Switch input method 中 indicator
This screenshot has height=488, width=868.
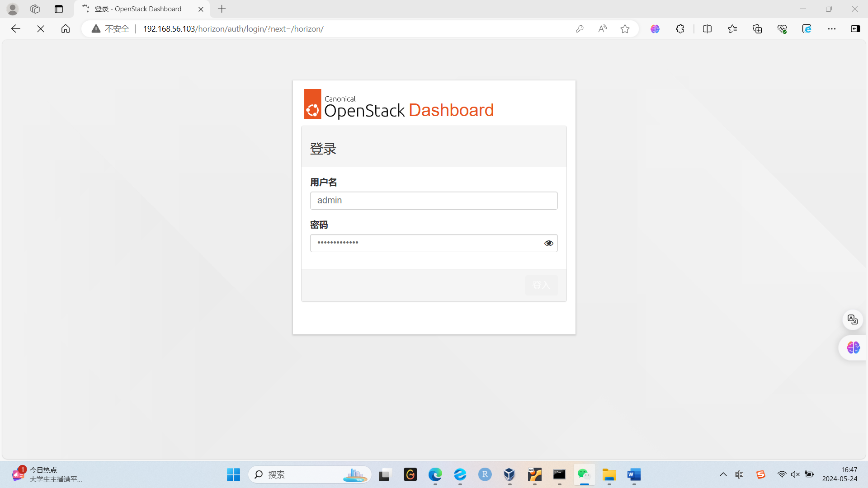click(739, 474)
